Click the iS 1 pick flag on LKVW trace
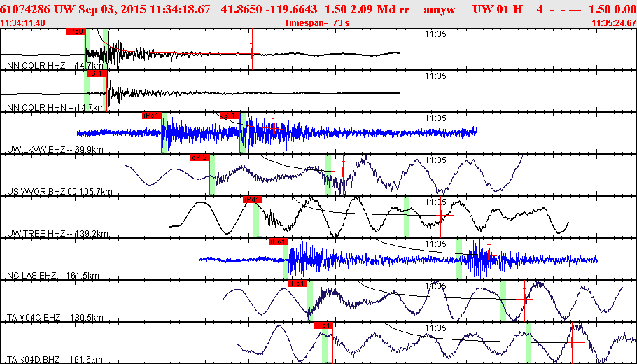This screenshot has width=637, height=364. pyautogui.click(x=230, y=115)
